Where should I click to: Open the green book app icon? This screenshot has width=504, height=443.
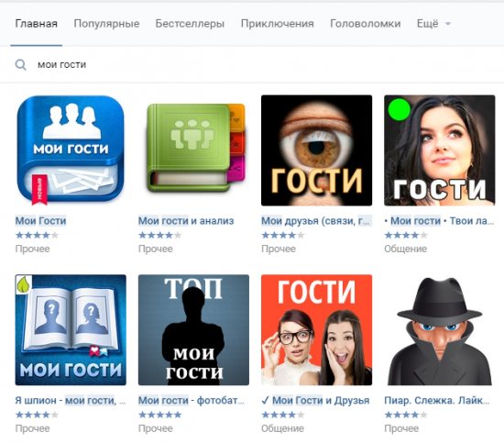coord(195,149)
